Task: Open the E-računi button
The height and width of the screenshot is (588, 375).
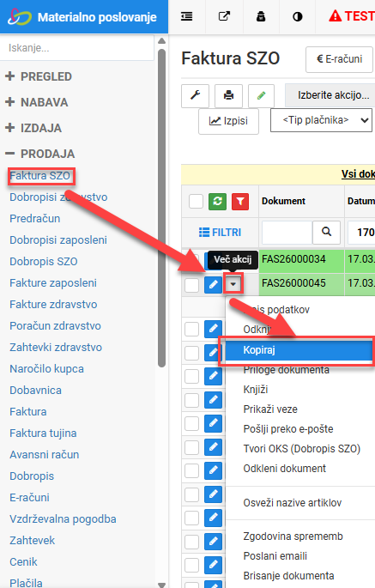Action: coord(339,59)
